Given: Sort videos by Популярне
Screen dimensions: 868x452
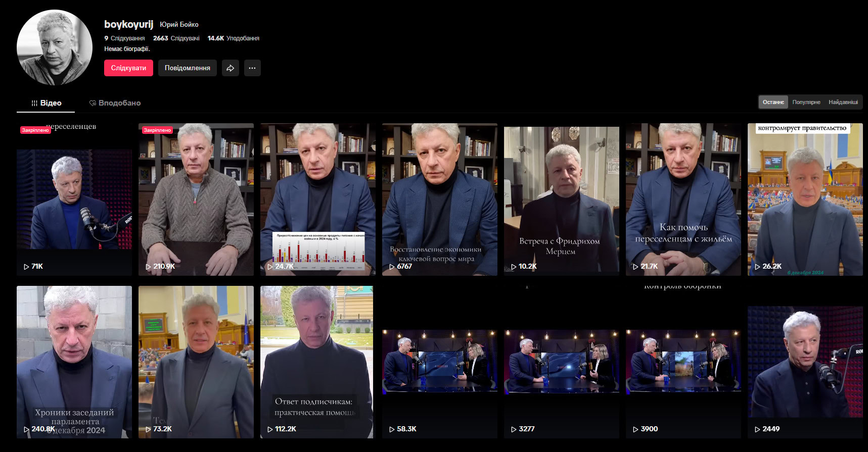Looking at the screenshot, I should click(806, 102).
